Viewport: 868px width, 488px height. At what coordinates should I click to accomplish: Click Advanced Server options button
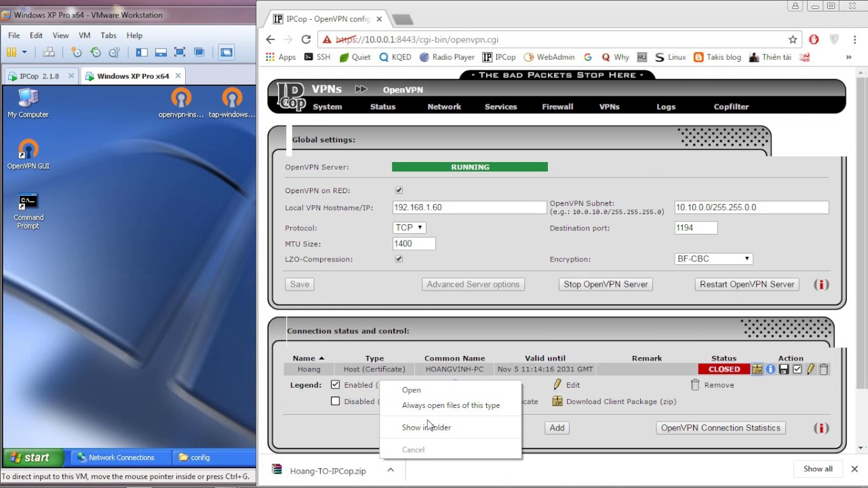pos(473,285)
